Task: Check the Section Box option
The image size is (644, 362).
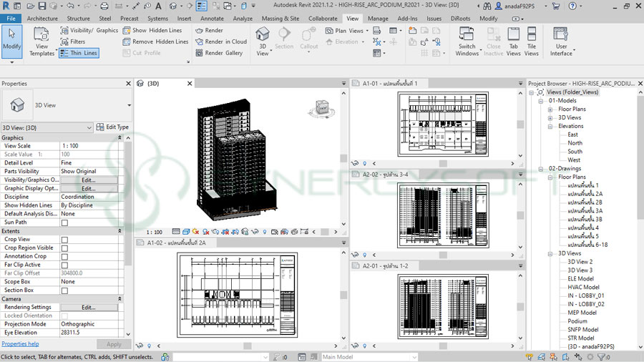Action: [64, 290]
